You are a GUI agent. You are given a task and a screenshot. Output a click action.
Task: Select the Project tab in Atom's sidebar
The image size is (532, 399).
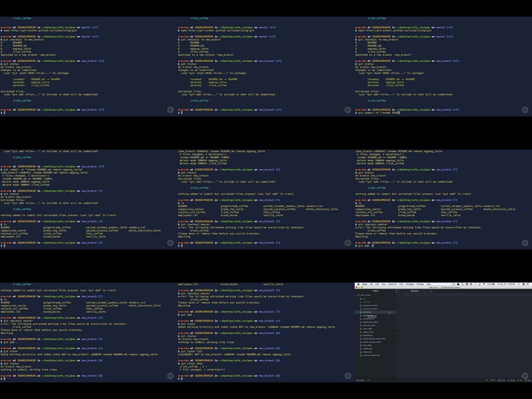(375, 291)
